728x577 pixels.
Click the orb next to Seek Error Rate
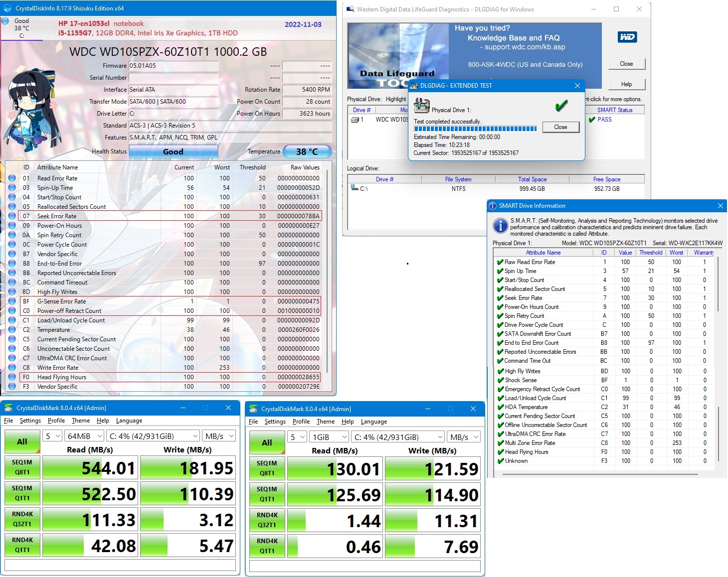click(x=12, y=216)
